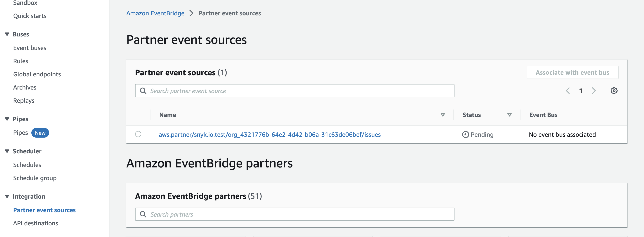644x237 pixels.
Task: Click the magnifier icon in partner event source search
Action: (143, 90)
